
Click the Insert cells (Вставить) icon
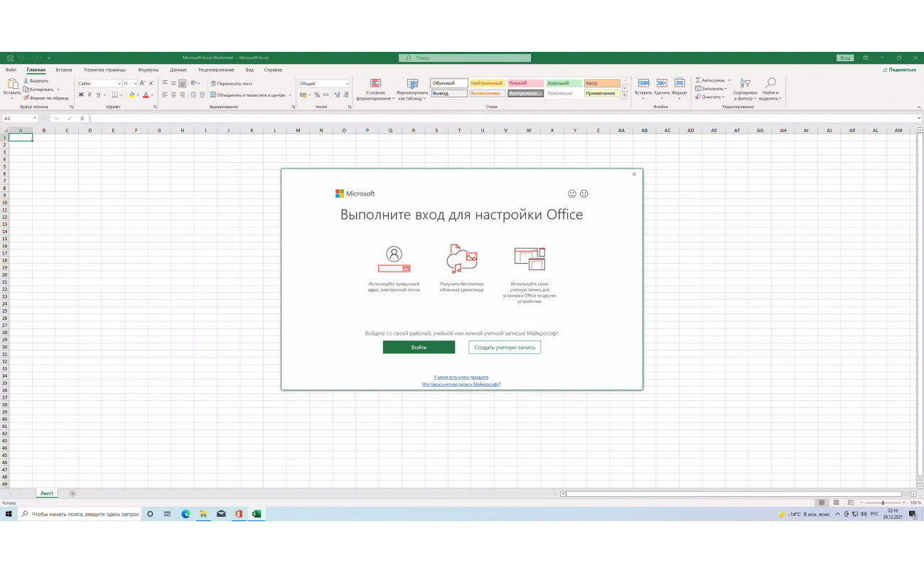click(x=643, y=83)
